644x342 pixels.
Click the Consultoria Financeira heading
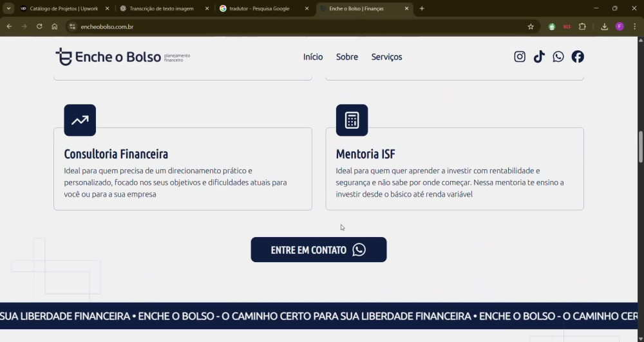coord(116,154)
